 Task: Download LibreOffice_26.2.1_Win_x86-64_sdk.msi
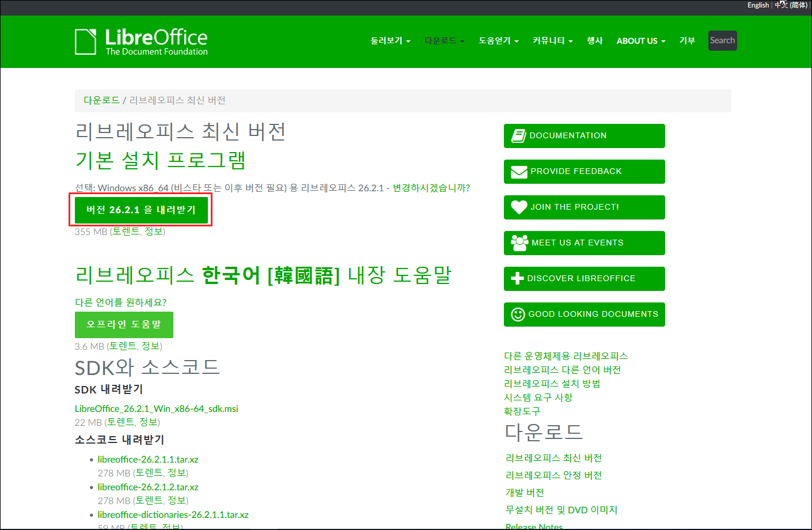coord(157,409)
